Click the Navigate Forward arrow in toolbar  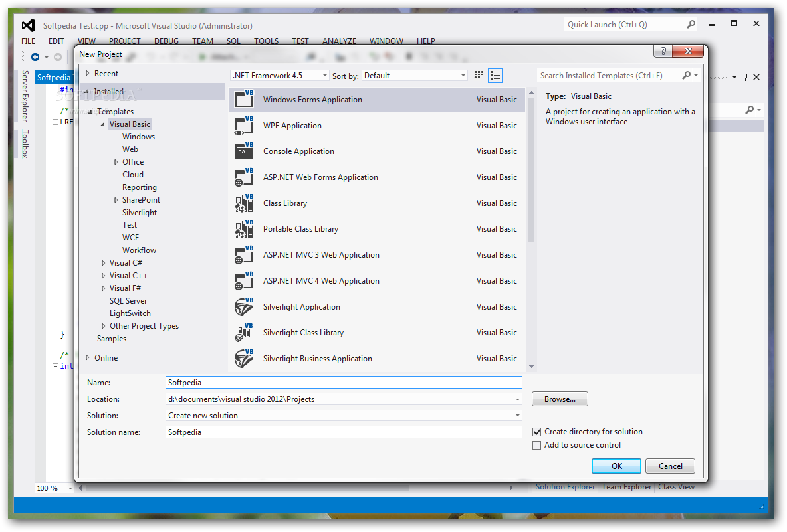pyautogui.click(x=58, y=57)
